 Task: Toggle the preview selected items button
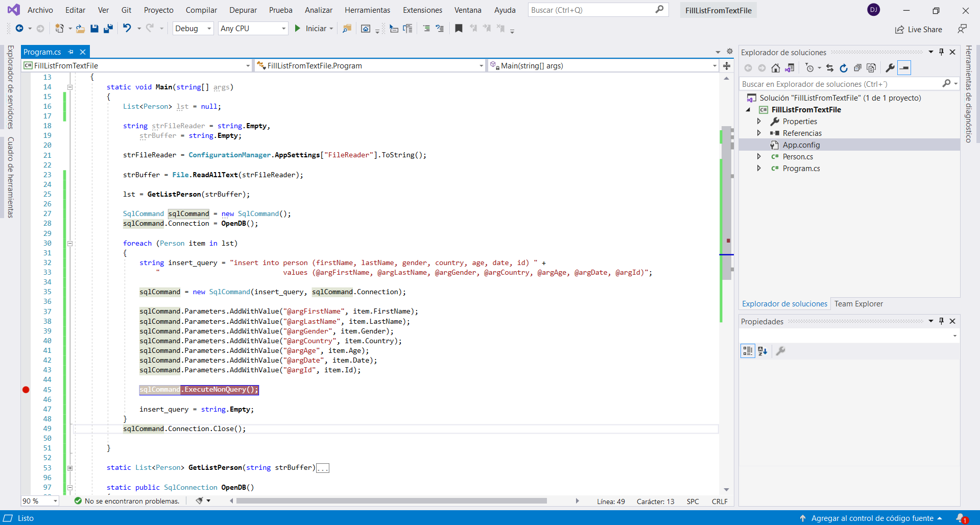pos(904,68)
